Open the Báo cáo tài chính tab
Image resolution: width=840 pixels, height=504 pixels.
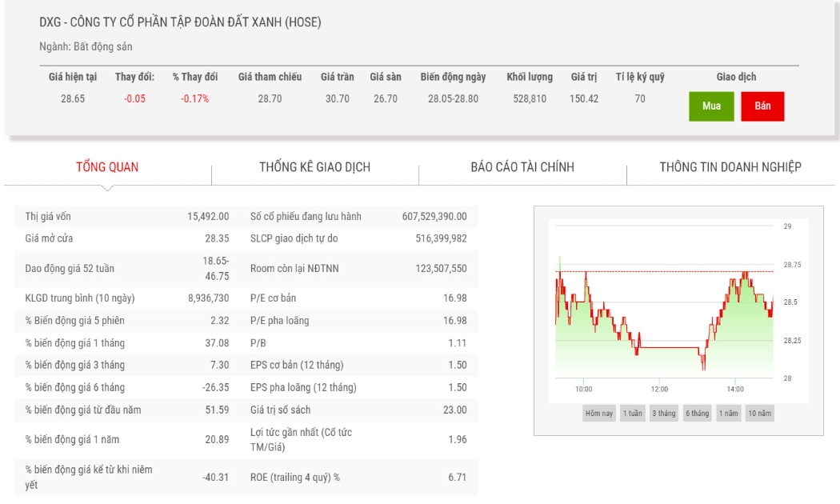click(x=522, y=167)
